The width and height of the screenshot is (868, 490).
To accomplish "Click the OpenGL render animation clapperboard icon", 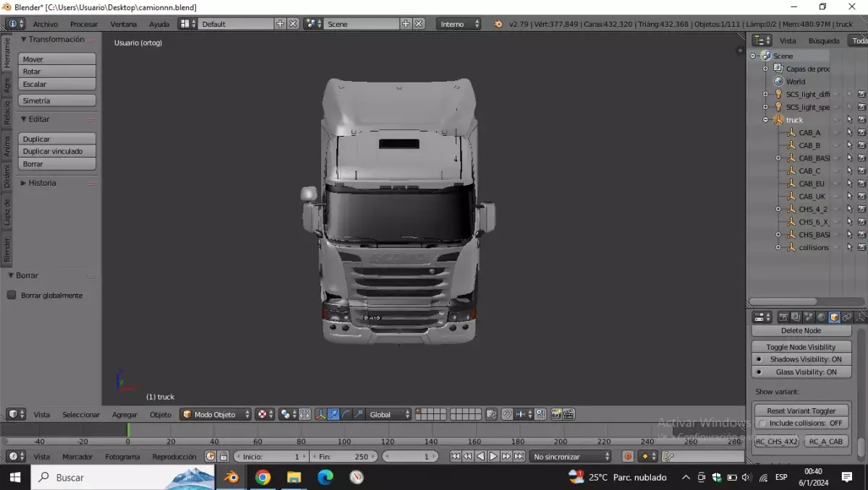I will (569, 414).
